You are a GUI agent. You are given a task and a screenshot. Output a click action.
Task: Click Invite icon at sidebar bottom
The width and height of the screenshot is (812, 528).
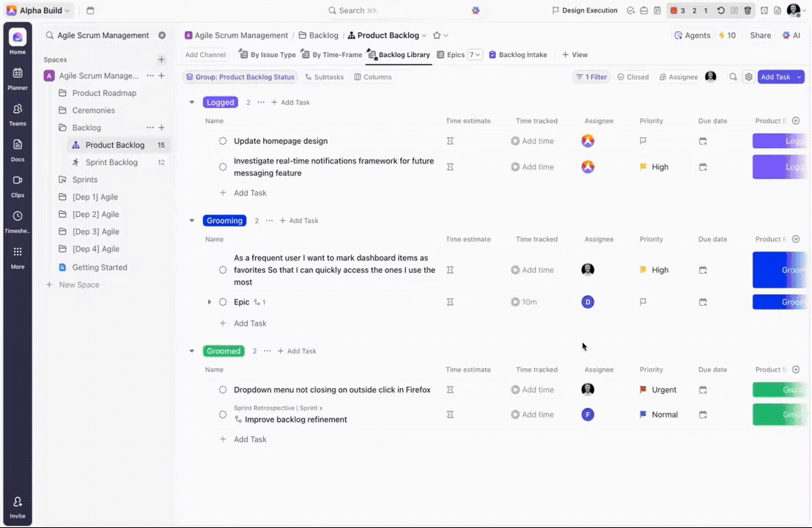coord(18,506)
